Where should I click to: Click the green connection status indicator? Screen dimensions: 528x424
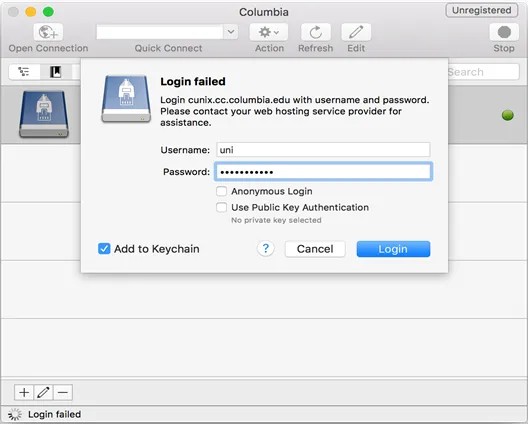pyautogui.click(x=507, y=115)
